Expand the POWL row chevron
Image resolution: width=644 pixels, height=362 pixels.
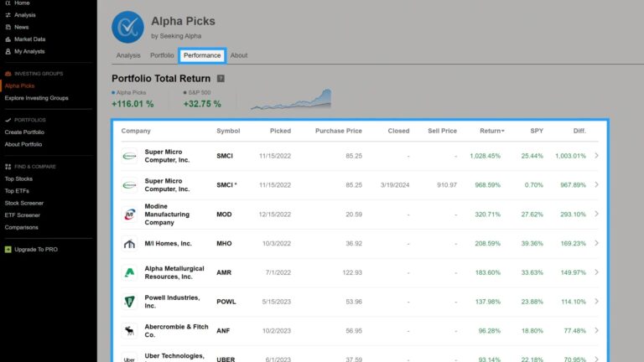[596, 302]
